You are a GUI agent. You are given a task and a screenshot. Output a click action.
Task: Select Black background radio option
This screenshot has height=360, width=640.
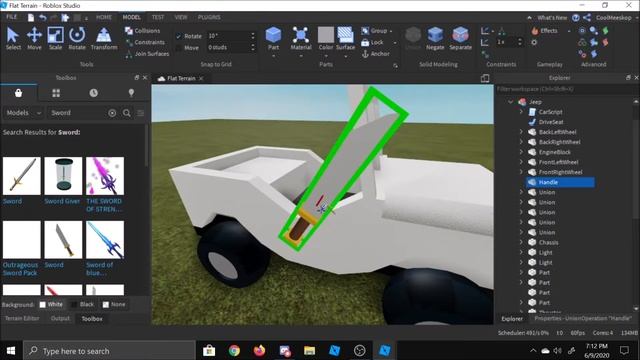[x=74, y=304]
